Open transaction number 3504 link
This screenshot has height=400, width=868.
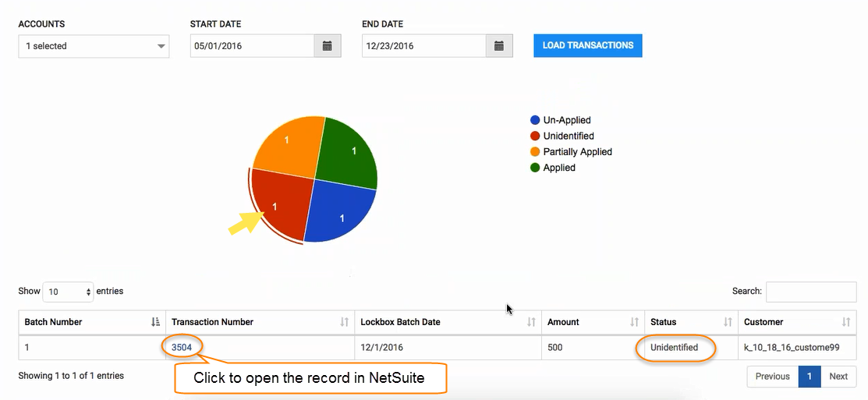182,348
